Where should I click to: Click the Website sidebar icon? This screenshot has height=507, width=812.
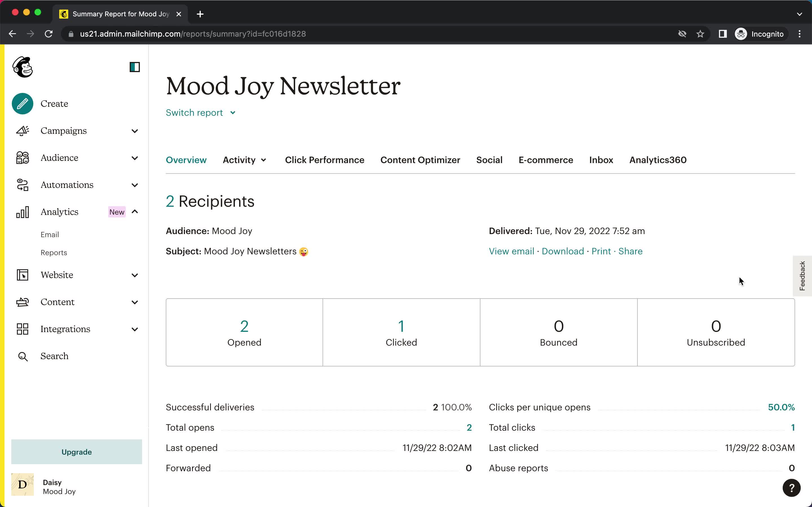pos(22,275)
